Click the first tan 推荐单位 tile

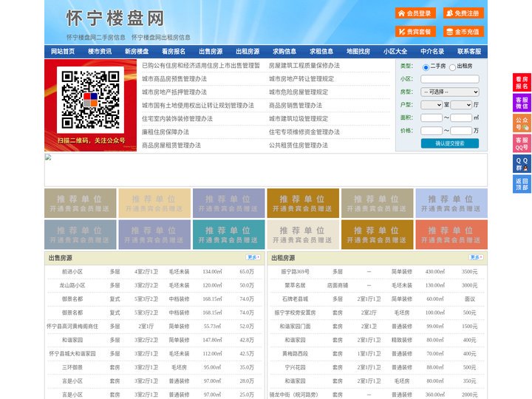[80, 203]
